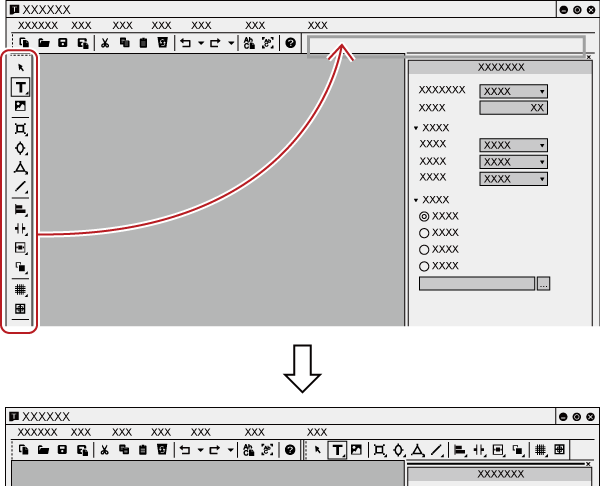Screen dimensions: 600x486
Task: Click the browse "..." button
Action: pos(543,284)
